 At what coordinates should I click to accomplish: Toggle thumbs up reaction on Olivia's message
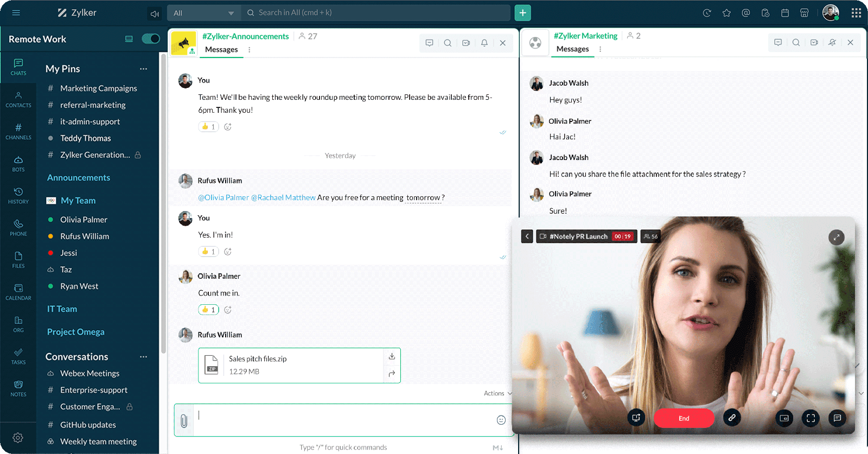coord(208,310)
